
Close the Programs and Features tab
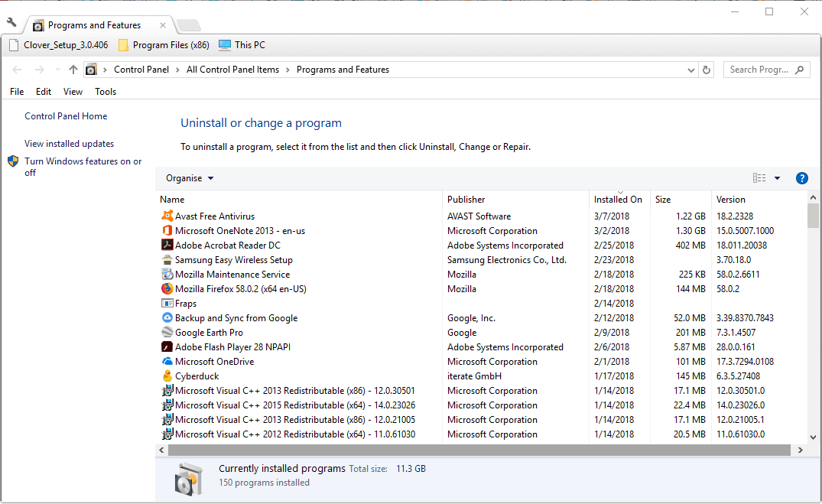coord(163,25)
